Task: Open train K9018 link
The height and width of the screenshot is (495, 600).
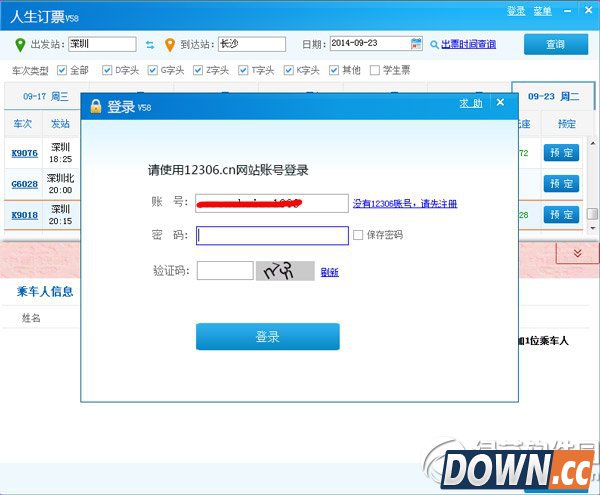Action: [24, 215]
